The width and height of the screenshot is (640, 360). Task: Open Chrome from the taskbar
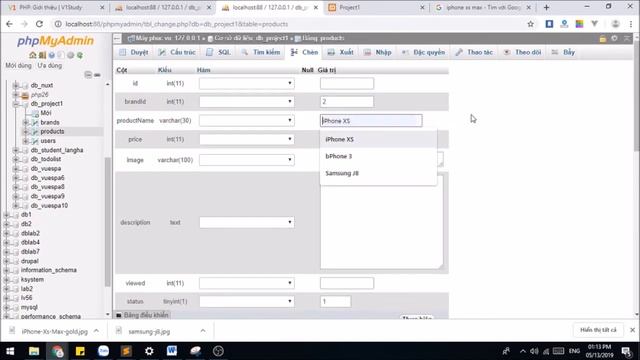57,351
